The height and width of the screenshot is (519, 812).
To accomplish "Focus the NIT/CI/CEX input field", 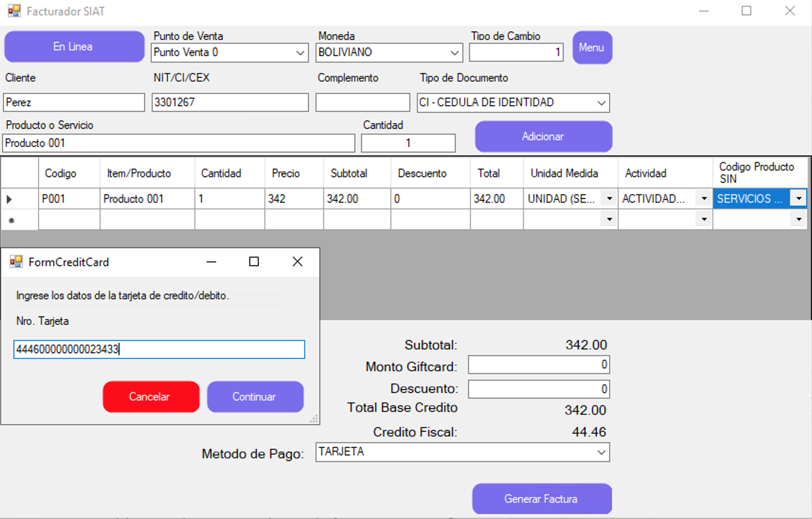I will coord(230,102).
